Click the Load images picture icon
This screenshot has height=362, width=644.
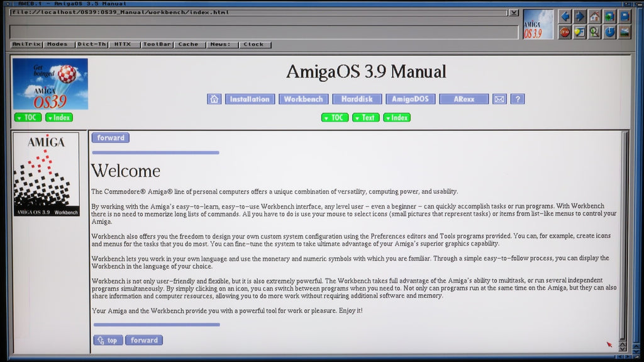(625, 31)
